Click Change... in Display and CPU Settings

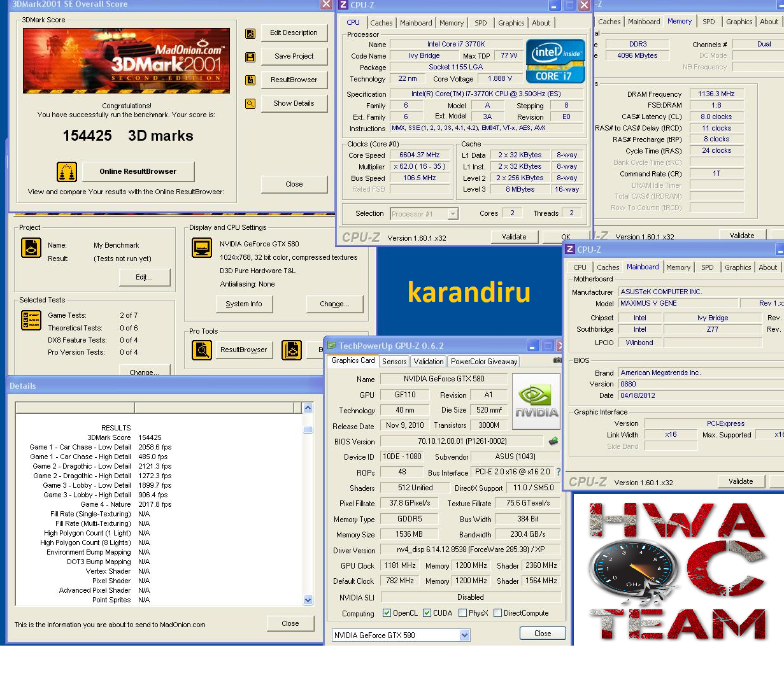(x=334, y=304)
